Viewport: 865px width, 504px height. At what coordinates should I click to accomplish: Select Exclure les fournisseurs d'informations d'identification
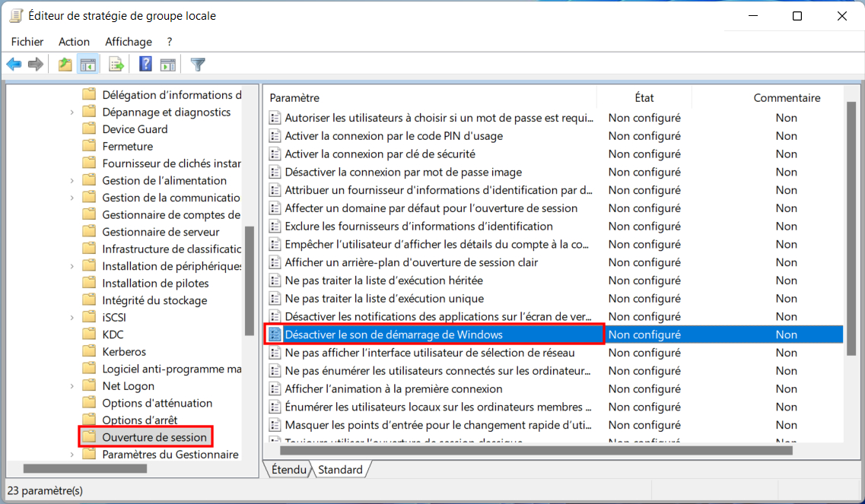tap(418, 226)
